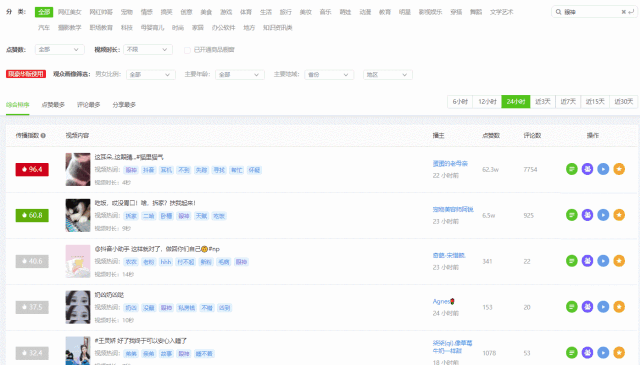Filter by the 文学艺术 category
Viewport: 640px width, 365px height.
(502, 12)
